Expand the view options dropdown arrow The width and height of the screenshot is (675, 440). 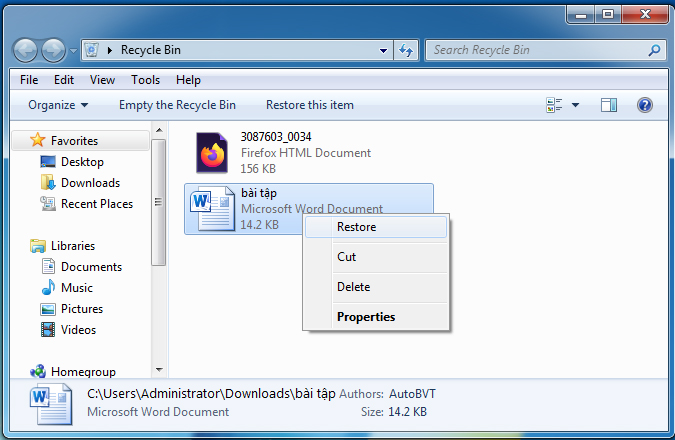pos(576,105)
